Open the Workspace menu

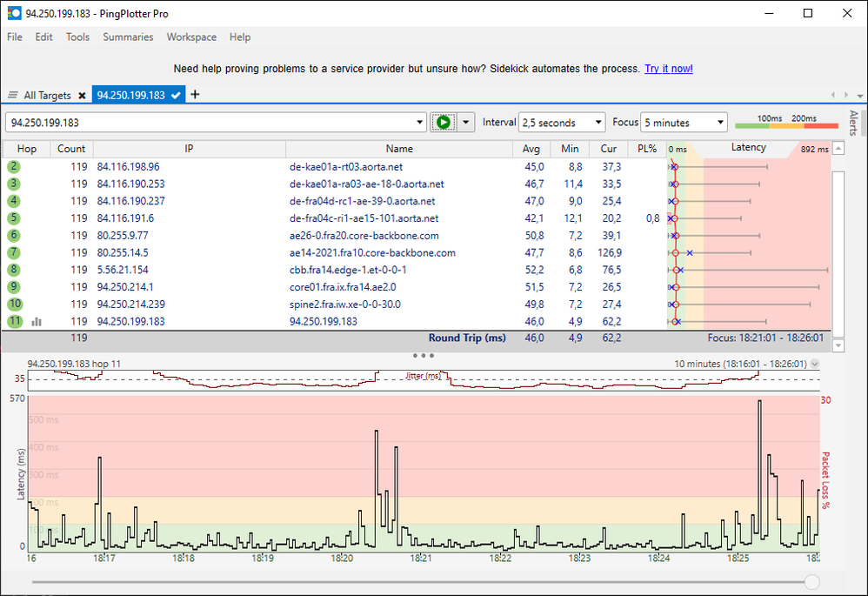(x=191, y=37)
